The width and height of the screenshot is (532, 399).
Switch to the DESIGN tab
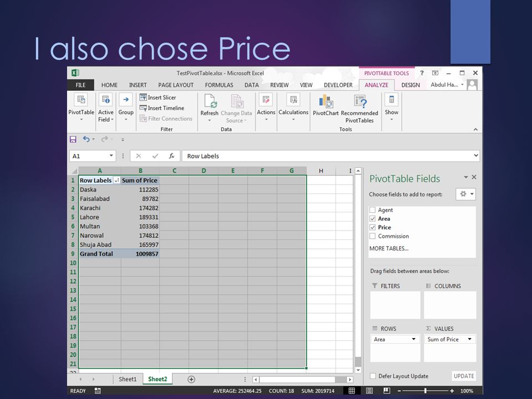(x=411, y=85)
